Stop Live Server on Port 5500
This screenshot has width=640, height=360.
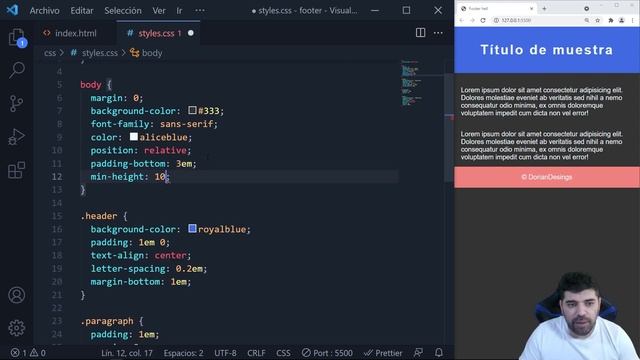327,353
